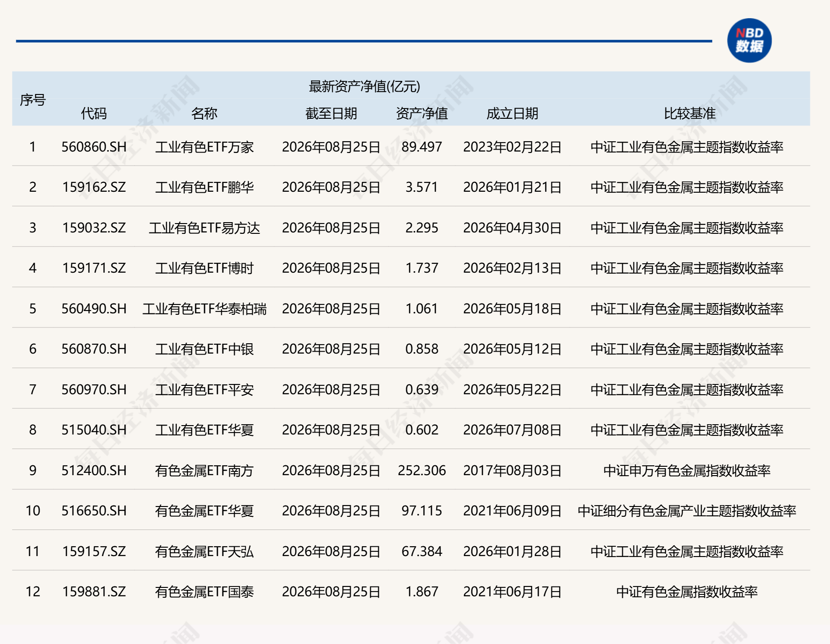This screenshot has width=830, height=644.
Task: Select the 代码 column header
Action: point(94,113)
